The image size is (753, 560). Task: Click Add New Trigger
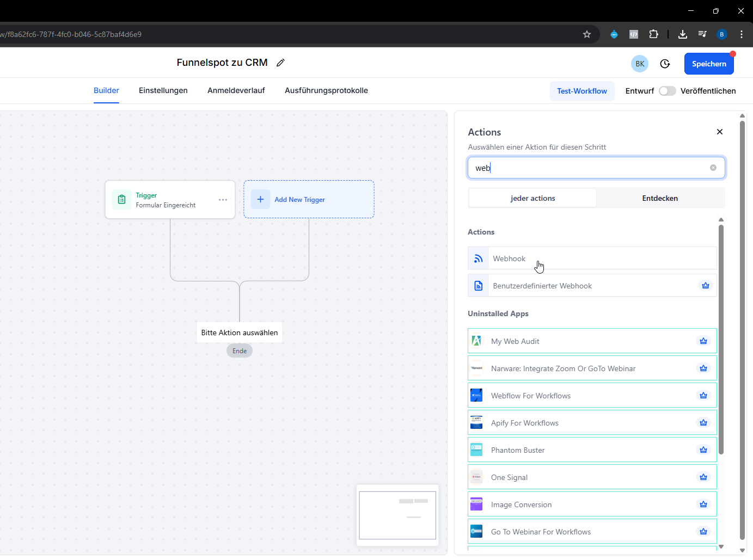pyautogui.click(x=309, y=199)
